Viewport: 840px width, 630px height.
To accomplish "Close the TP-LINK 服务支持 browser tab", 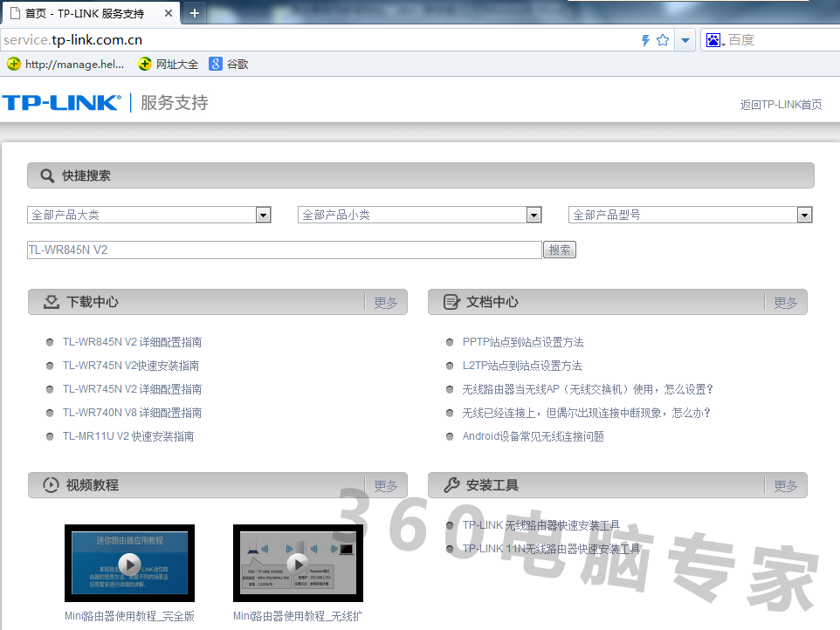I will (x=169, y=13).
